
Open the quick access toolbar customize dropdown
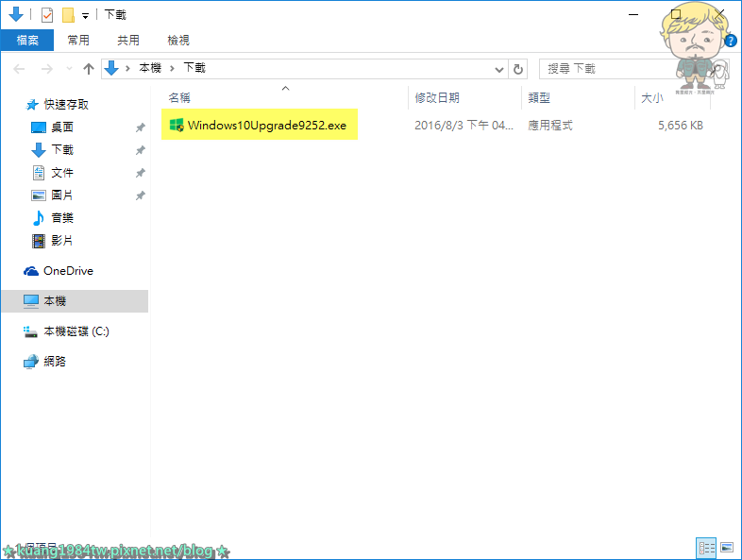86,16
